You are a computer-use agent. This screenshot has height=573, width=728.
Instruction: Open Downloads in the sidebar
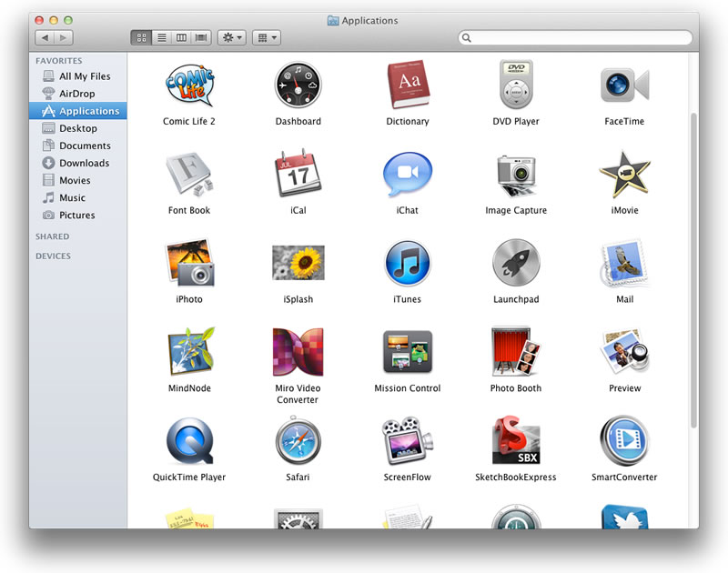click(x=84, y=163)
